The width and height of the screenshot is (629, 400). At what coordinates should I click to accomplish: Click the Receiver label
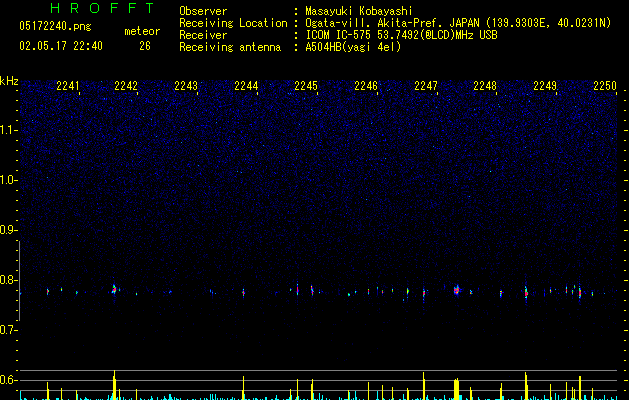[x=203, y=35]
